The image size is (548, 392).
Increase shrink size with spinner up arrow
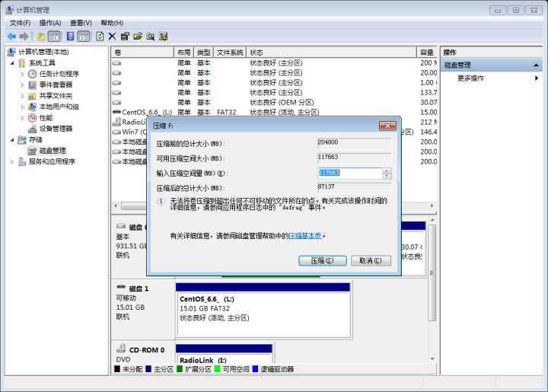pos(387,171)
